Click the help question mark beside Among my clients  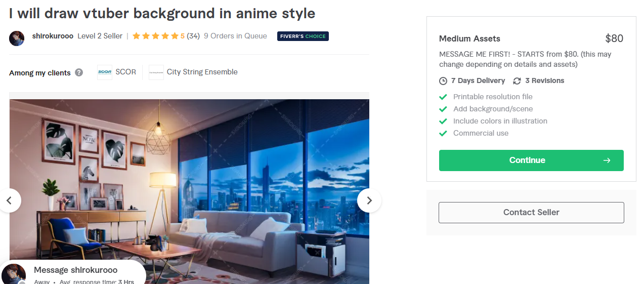pyautogui.click(x=79, y=72)
